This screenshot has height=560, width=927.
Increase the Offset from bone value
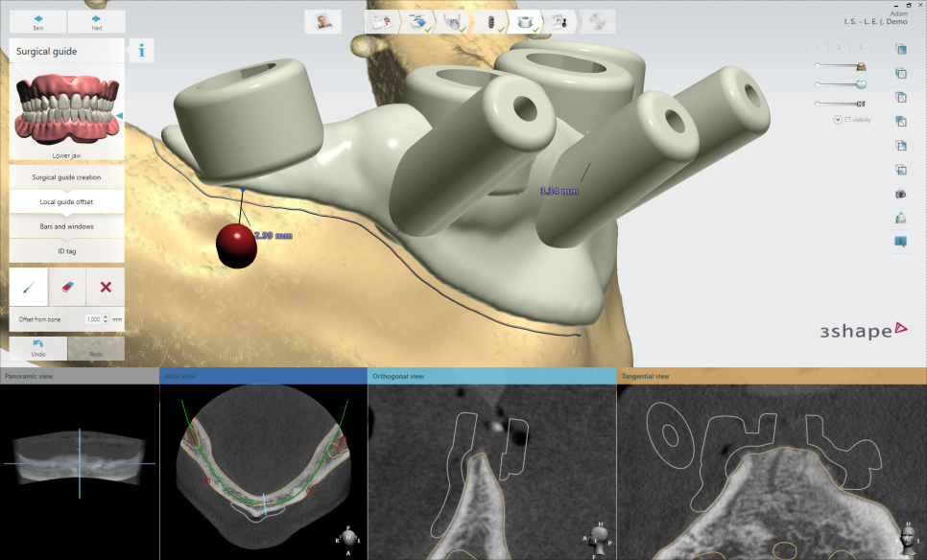coord(106,315)
